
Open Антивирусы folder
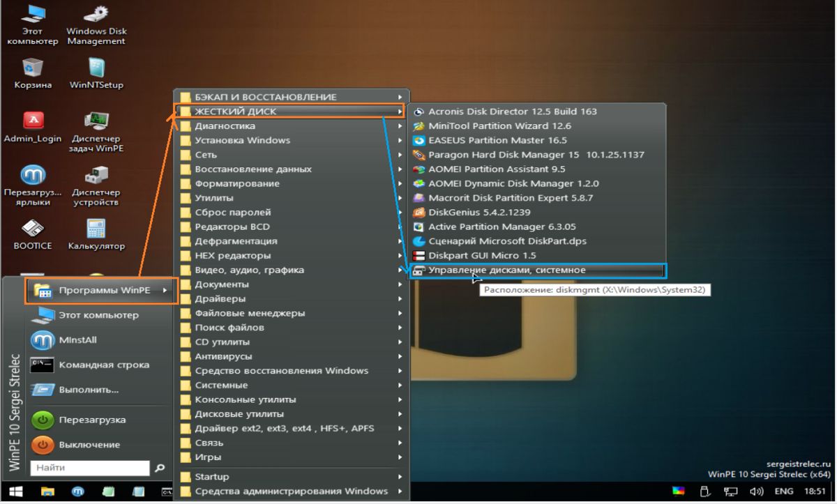290,356
